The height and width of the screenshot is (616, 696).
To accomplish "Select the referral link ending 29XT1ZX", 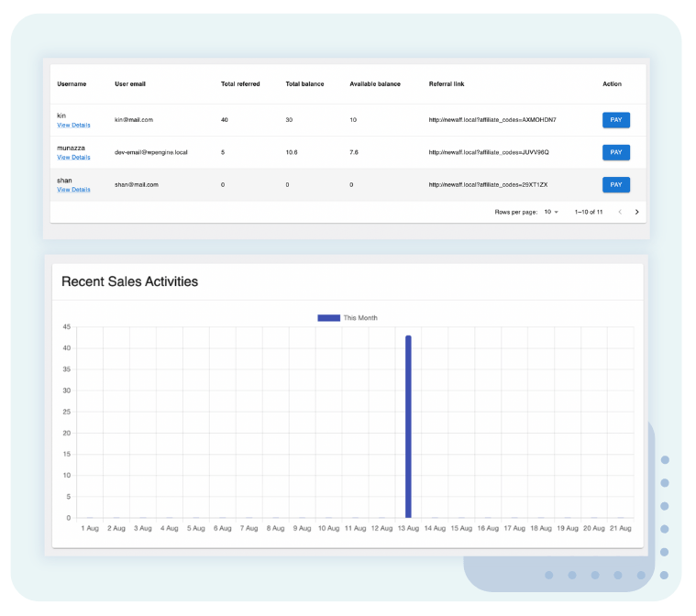I will pos(488,184).
